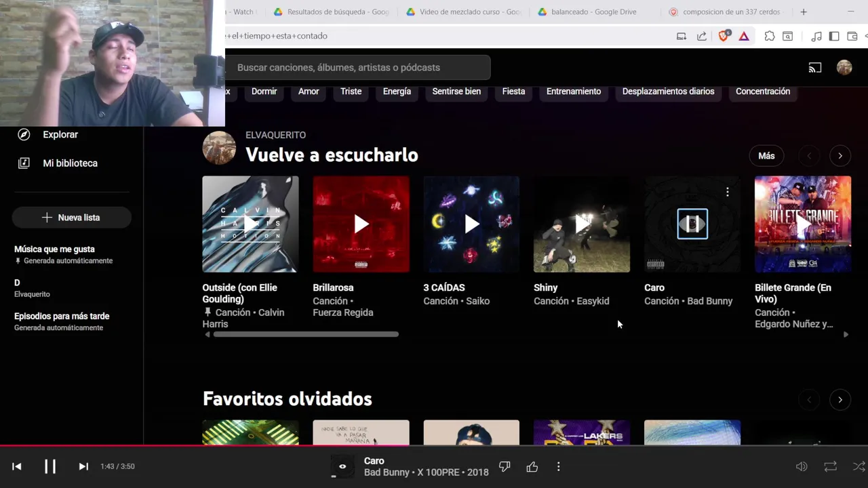Switch to balanceado - Google Drive tab
This screenshot has width=868, height=488.
click(x=587, y=12)
